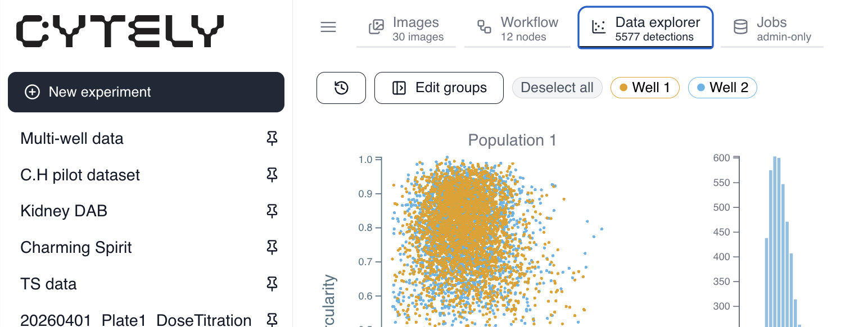Click the pin icon beside 20260401_Plate1_DoseTitration
Viewport: 868px width, 327px height.
pyautogui.click(x=272, y=320)
